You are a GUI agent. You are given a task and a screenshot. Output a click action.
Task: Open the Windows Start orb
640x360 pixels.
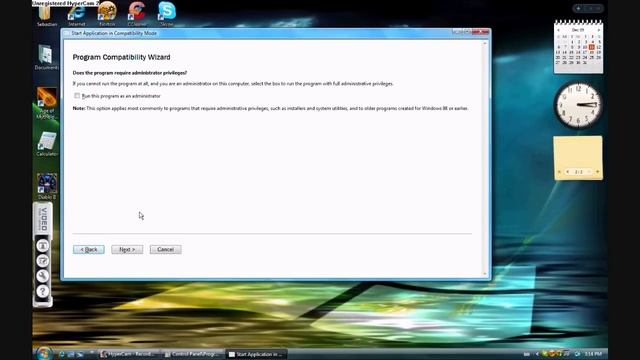click(x=43, y=353)
